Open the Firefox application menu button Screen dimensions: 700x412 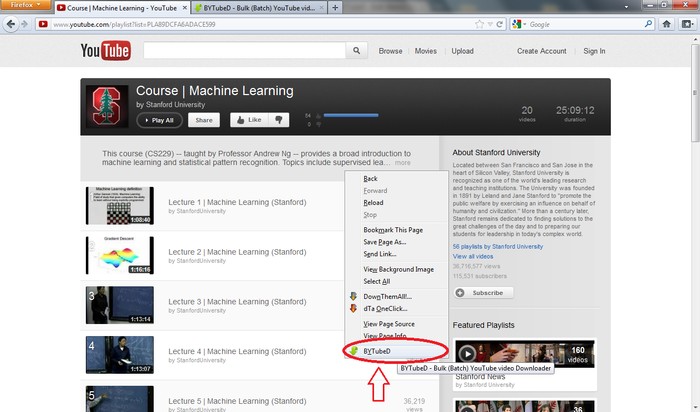coord(25,4)
